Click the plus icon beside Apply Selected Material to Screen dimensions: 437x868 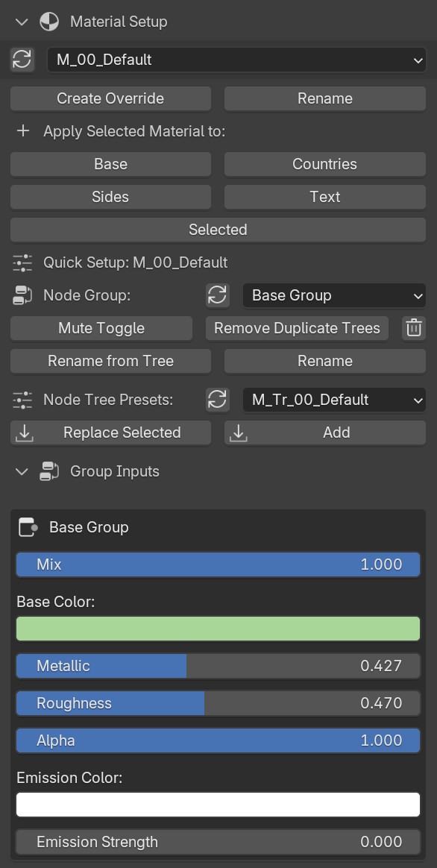click(22, 131)
